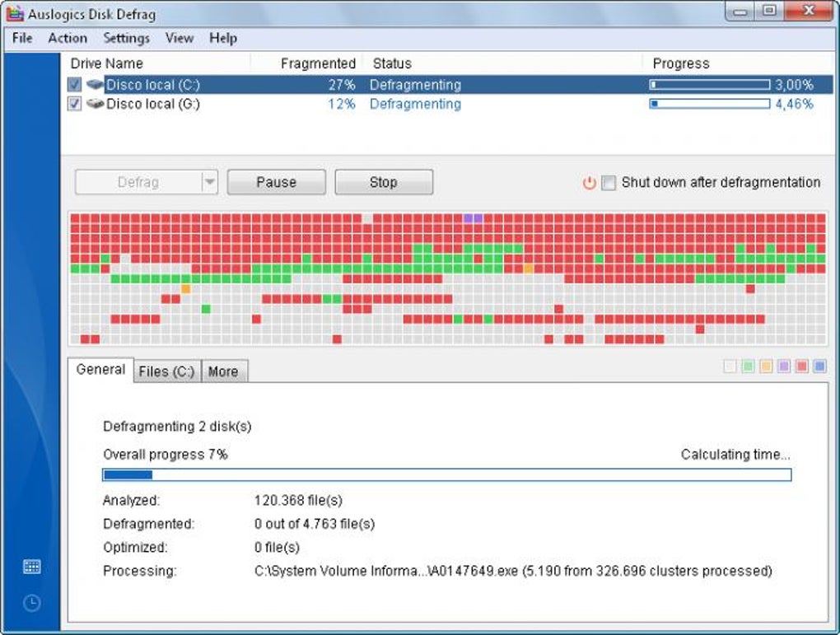
Task: Click the Optimized 0 file(s) value
Action: (x=277, y=548)
